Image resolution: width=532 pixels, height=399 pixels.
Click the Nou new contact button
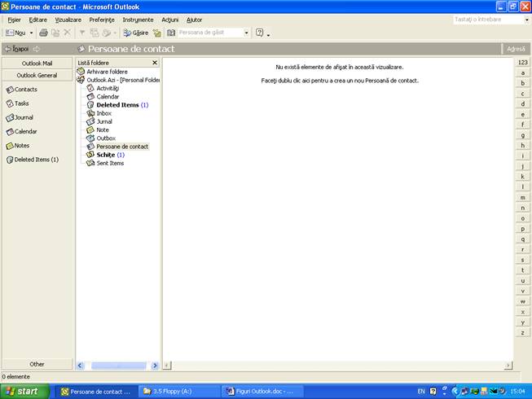click(15, 33)
